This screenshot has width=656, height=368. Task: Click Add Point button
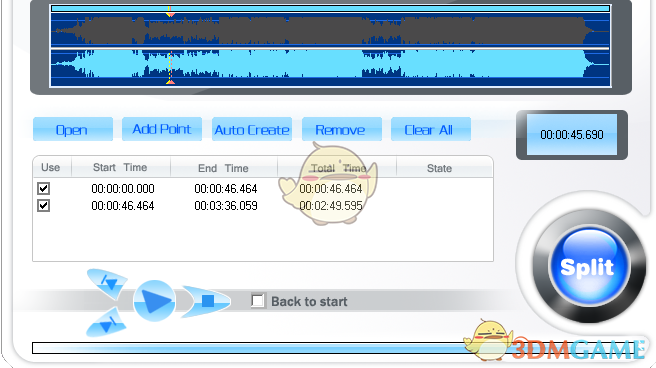point(162,129)
